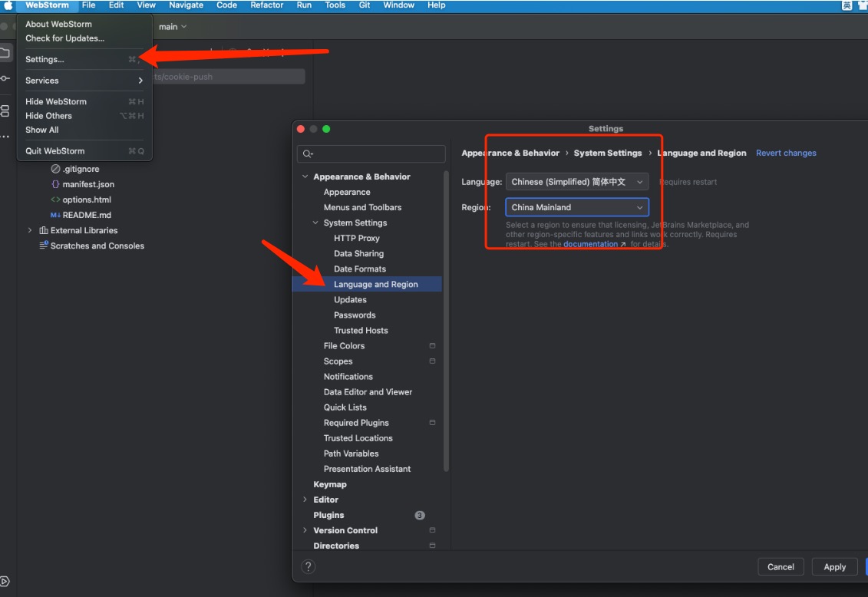This screenshot has width=868, height=597.
Task: Click System Settings in breadcrumb
Action: [608, 153]
